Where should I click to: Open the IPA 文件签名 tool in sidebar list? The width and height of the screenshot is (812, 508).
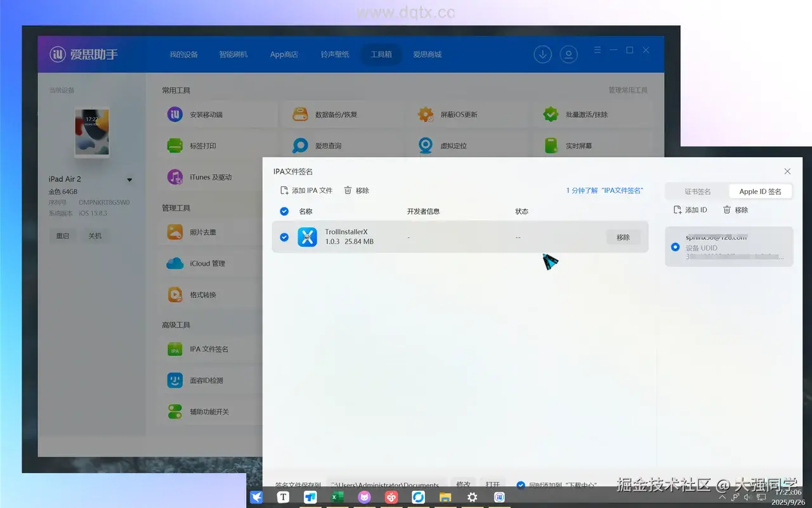[x=211, y=349]
